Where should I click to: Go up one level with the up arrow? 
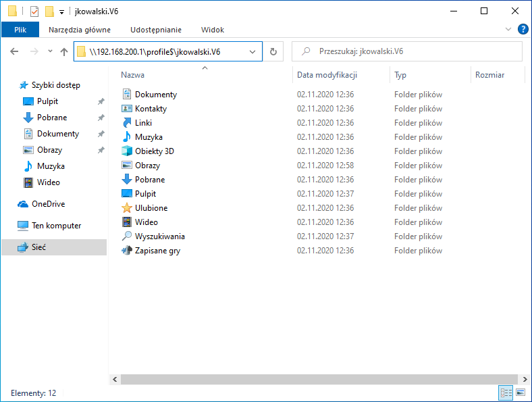pyautogui.click(x=63, y=51)
